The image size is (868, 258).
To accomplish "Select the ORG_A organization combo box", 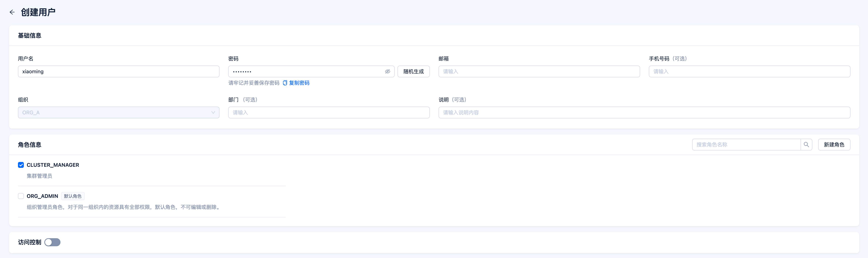I will pos(119,113).
